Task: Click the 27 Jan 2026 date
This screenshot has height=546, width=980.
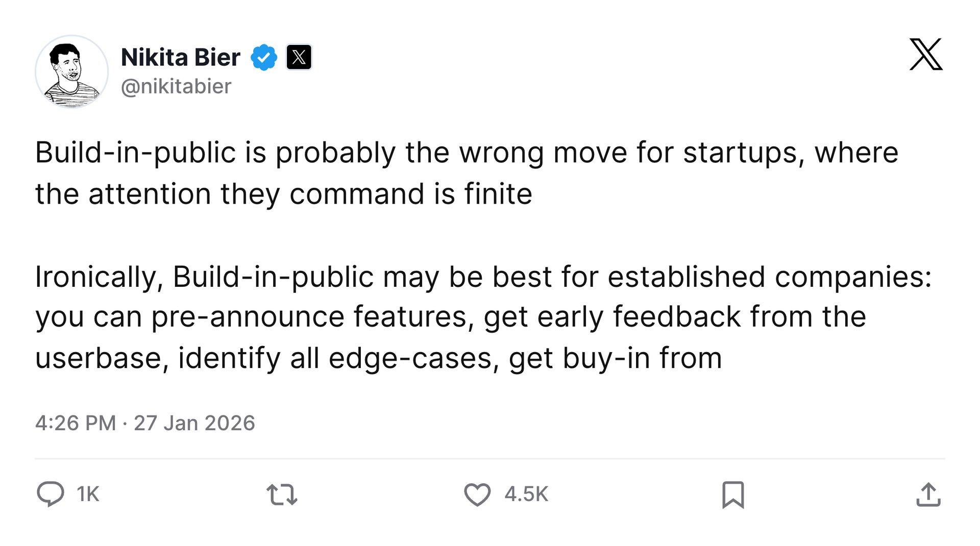Action: [x=194, y=423]
